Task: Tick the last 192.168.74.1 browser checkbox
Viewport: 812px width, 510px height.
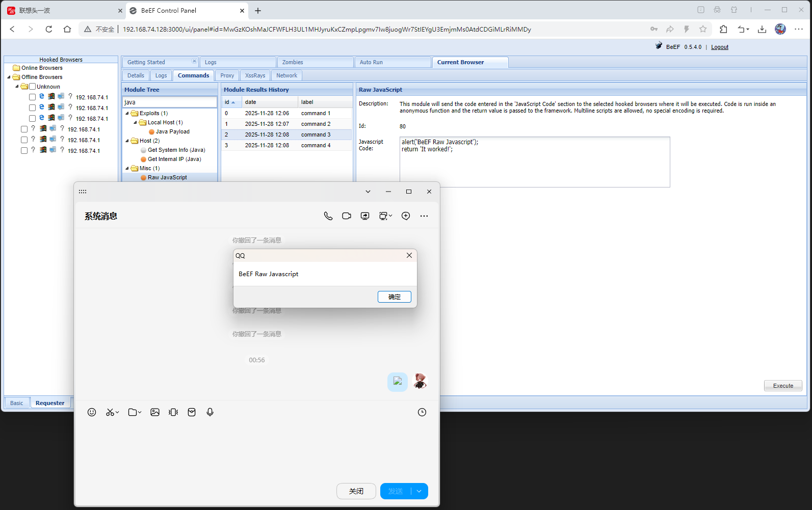Action: click(24, 150)
